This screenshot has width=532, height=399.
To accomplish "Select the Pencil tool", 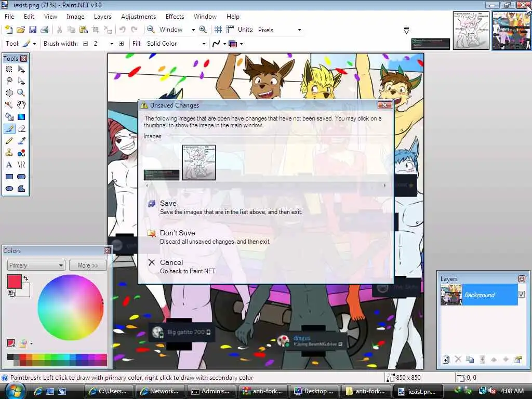I will pyautogui.click(x=9, y=141).
